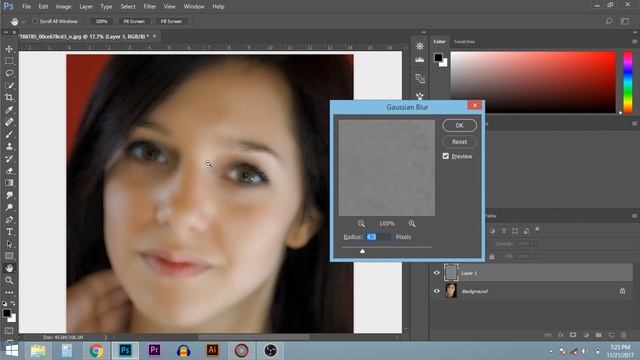The height and width of the screenshot is (360, 640).
Task: Hide the Background layer eye icon
Action: [x=436, y=291]
